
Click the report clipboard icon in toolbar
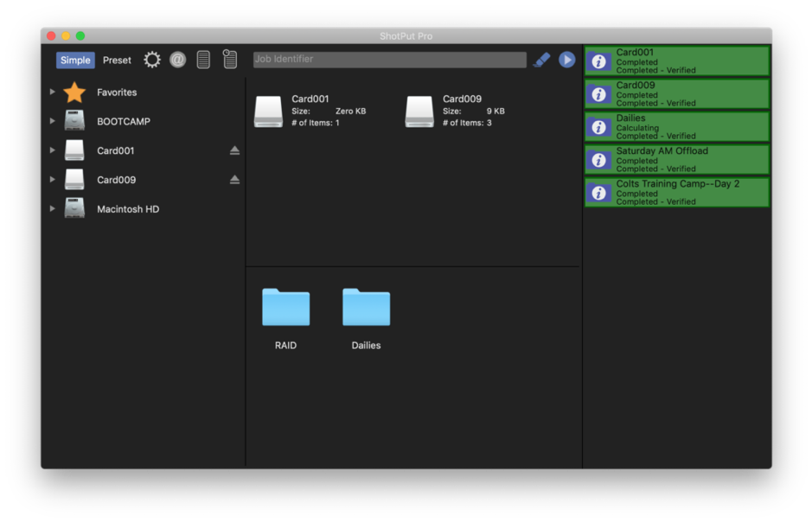[229, 60]
